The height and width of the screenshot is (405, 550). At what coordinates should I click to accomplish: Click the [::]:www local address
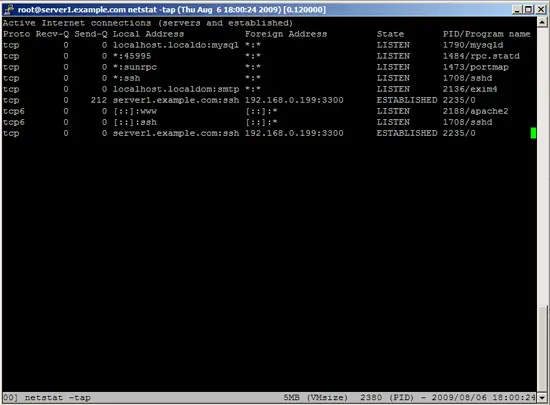coord(135,111)
